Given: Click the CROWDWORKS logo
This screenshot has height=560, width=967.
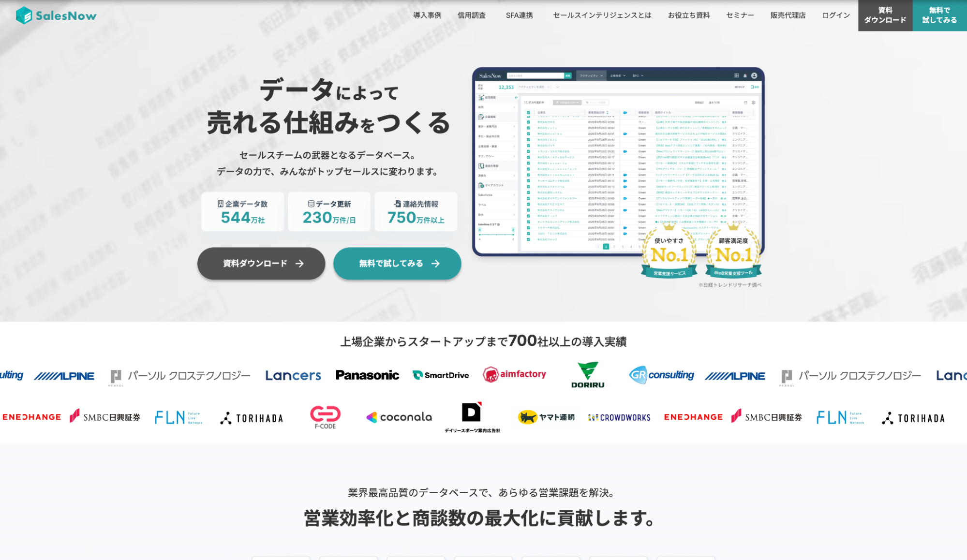Looking at the screenshot, I should pos(619,418).
